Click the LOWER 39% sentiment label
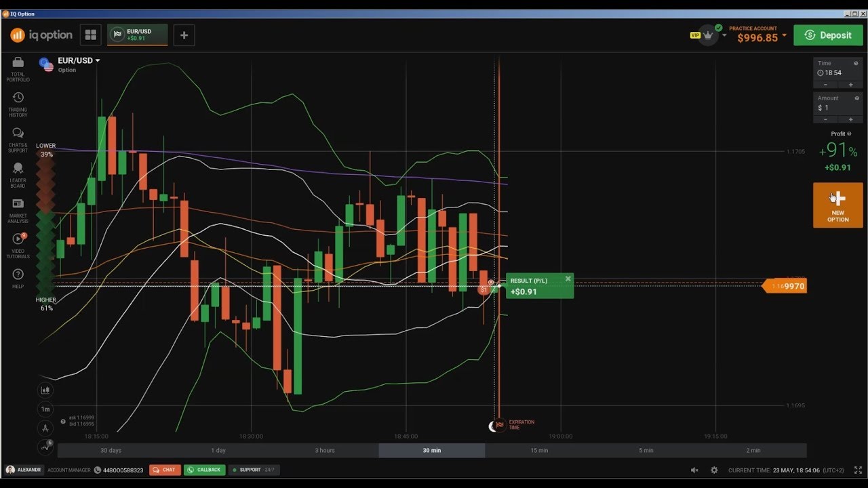The image size is (868, 488). pos(46,150)
